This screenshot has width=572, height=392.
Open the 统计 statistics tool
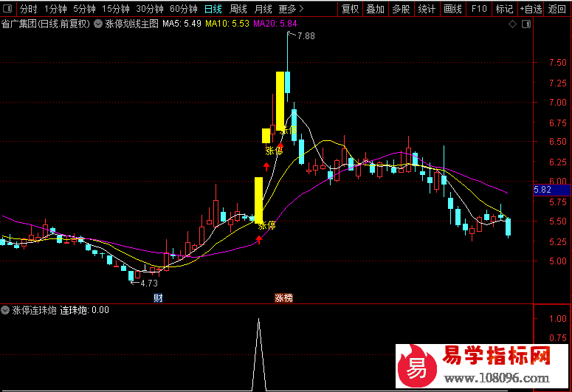click(x=427, y=9)
